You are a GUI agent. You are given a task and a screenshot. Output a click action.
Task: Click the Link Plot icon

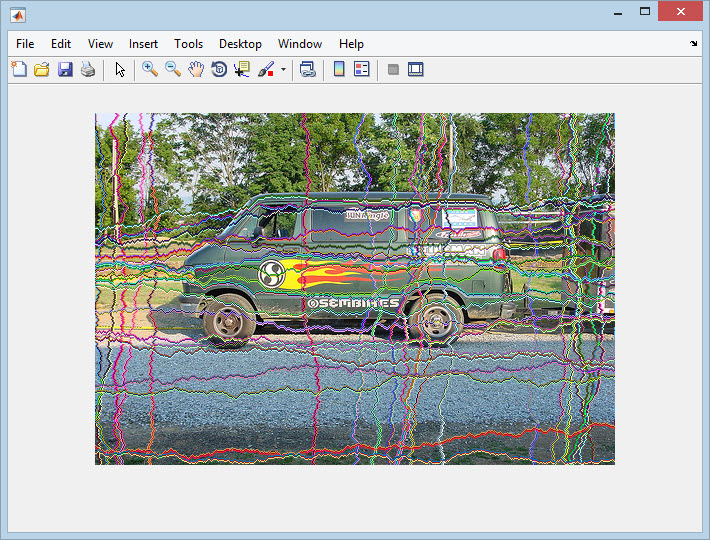(x=308, y=69)
